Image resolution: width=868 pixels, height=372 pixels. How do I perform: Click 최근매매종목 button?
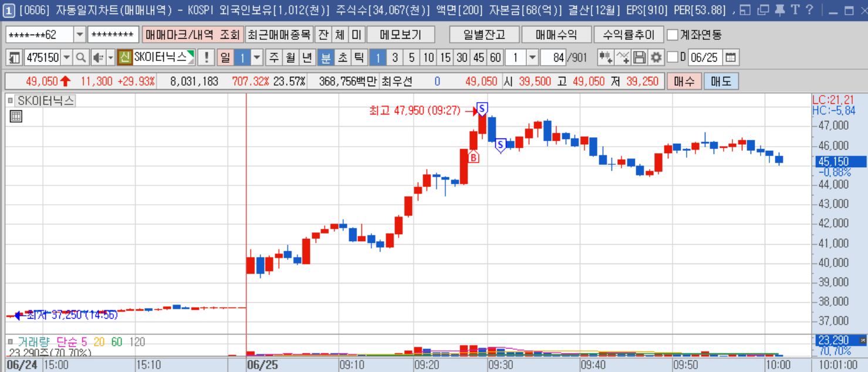(x=279, y=35)
